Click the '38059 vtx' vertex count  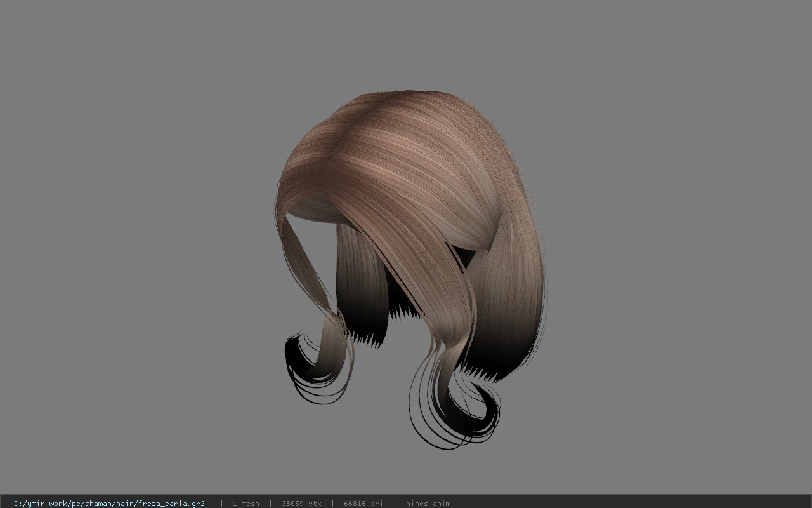[x=301, y=504]
